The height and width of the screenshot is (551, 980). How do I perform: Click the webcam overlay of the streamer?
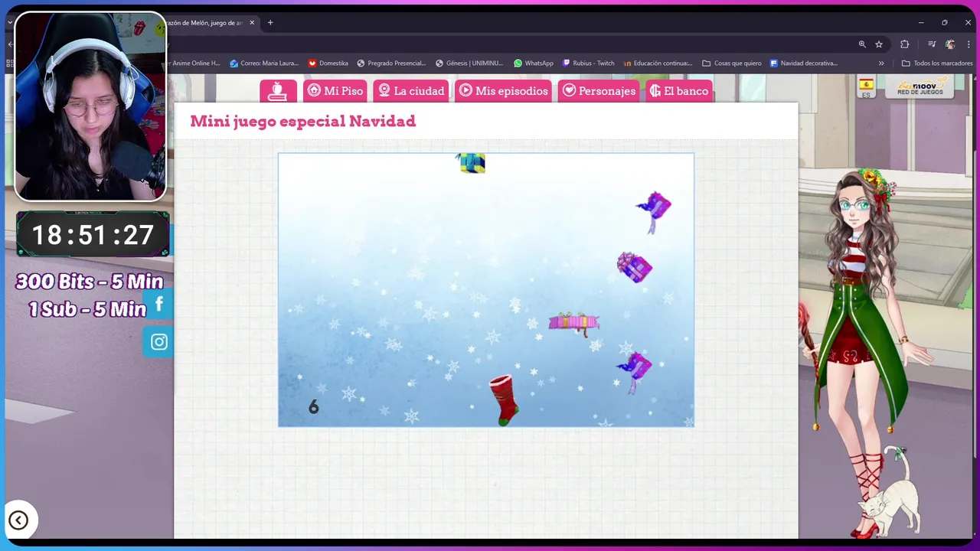[x=90, y=106]
